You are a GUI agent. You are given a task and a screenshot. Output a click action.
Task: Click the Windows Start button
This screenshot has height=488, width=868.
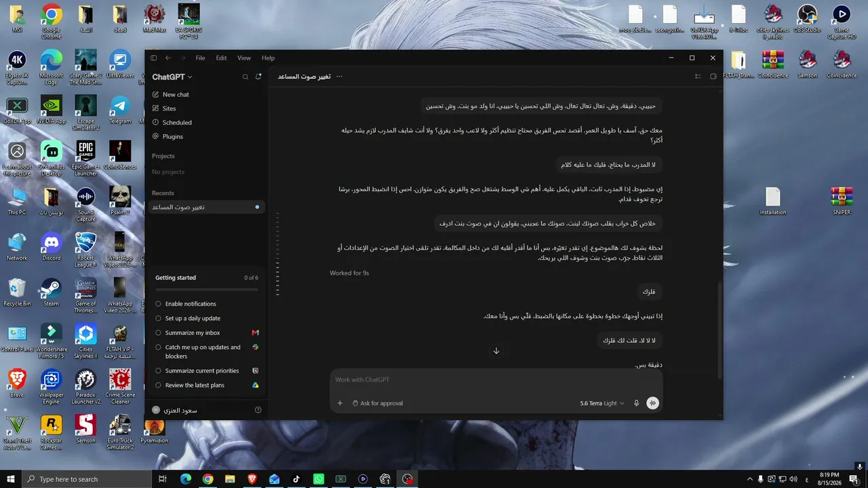[11, 479]
